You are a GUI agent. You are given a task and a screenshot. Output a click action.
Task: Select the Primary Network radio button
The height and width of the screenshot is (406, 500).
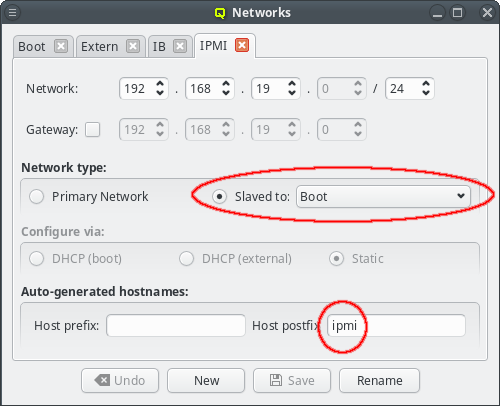tap(36, 196)
